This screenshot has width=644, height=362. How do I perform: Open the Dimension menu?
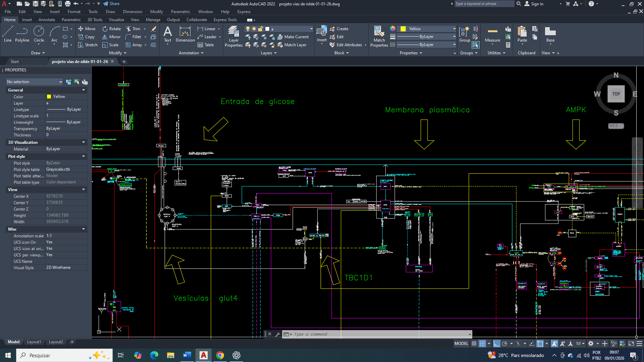(x=132, y=12)
